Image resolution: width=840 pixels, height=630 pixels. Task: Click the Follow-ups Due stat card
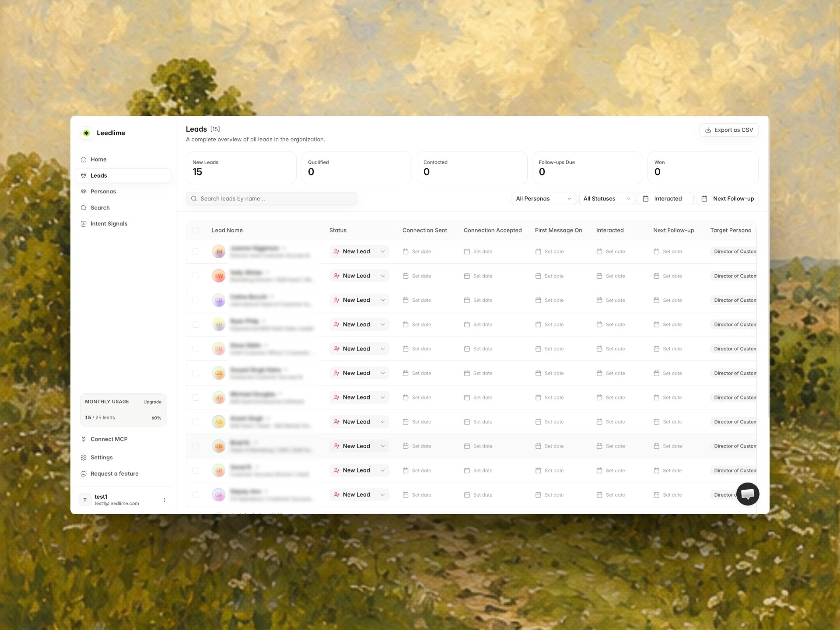coord(588,168)
